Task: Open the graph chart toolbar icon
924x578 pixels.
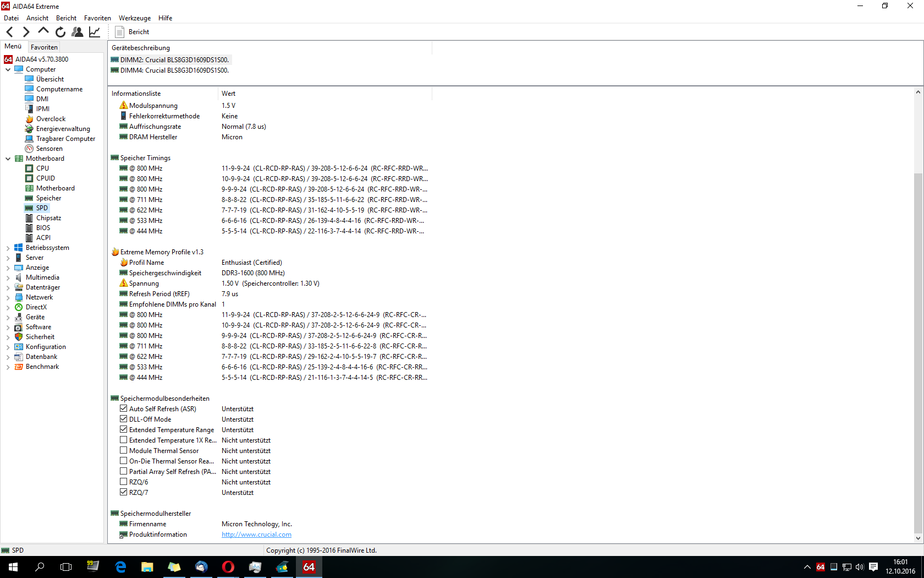Action: pyautogui.click(x=95, y=32)
